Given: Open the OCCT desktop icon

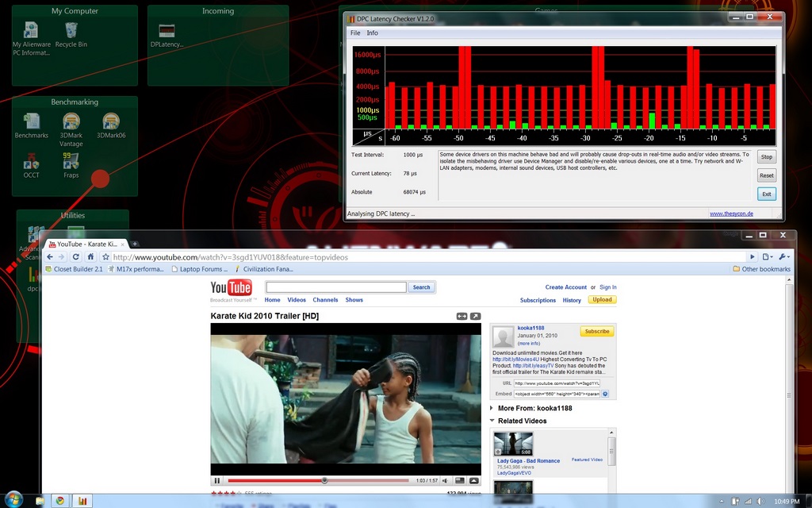Looking at the screenshot, I should point(31,166).
